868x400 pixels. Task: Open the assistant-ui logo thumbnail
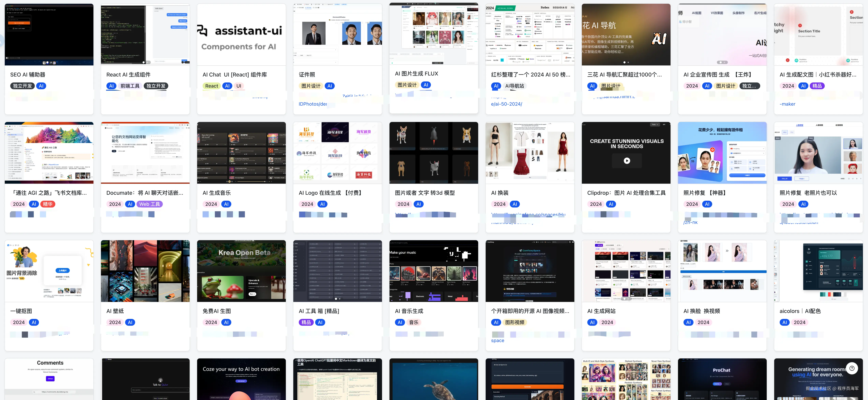(241, 35)
